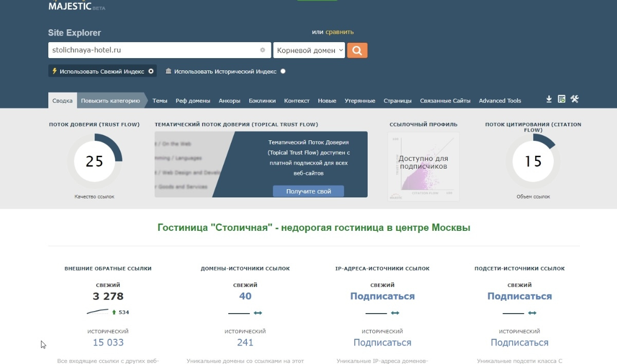Click the historic referring domains value 241
Image resolution: width=617 pixels, height=364 pixels.
click(245, 342)
